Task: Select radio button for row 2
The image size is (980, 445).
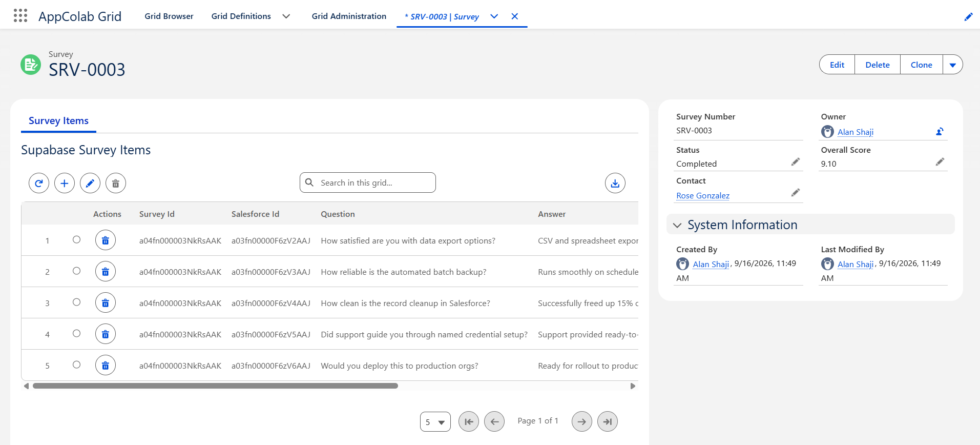Action: (76, 271)
